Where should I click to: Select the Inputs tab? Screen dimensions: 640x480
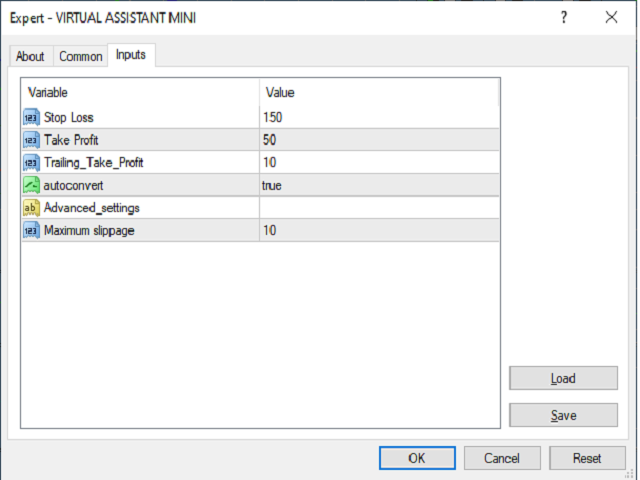pos(131,55)
